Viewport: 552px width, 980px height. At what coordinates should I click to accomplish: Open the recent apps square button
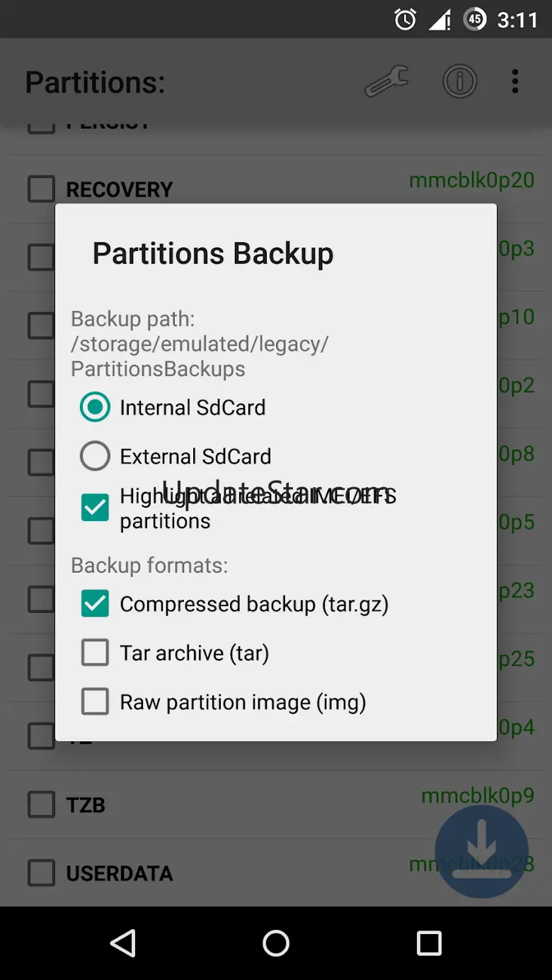[429, 943]
